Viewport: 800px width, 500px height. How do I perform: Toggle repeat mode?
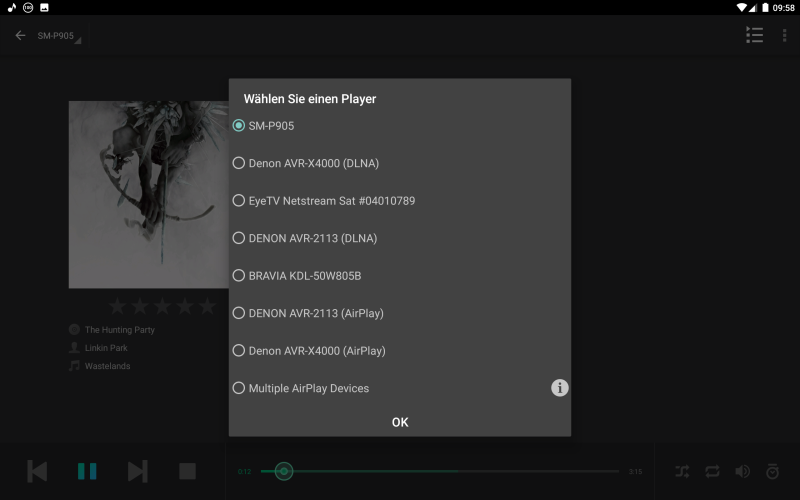pos(712,471)
